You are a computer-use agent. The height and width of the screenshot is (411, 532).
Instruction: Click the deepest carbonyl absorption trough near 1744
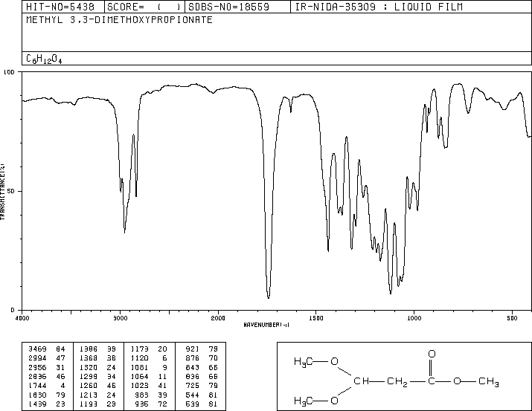pyautogui.click(x=269, y=297)
